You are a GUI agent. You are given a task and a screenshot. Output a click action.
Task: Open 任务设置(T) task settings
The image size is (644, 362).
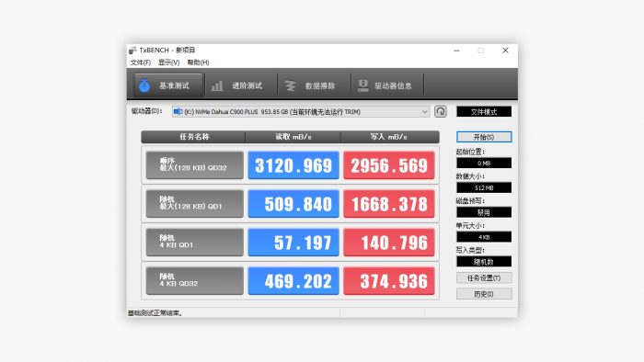(x=484, y=278)
